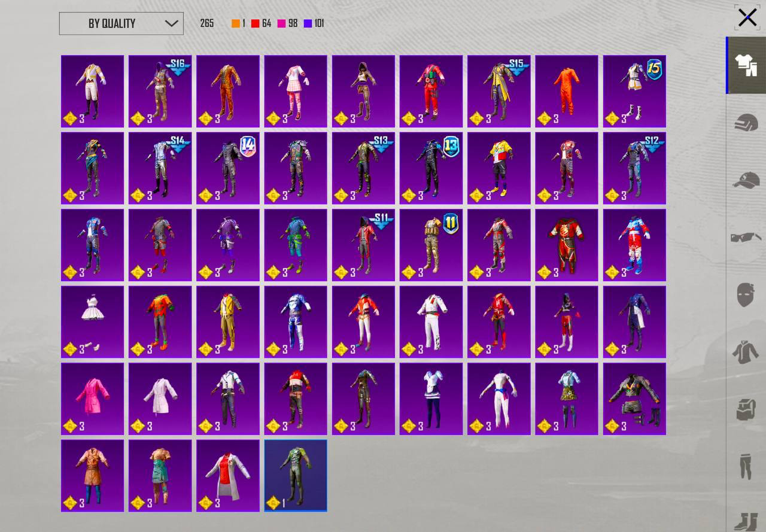Close the inventory with the X button
766x532 pixels.
[747, 17]
